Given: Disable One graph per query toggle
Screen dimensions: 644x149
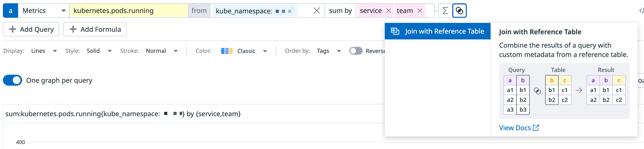Looking at the screenshot, I should pyautogui.click(x=13, y=80).
